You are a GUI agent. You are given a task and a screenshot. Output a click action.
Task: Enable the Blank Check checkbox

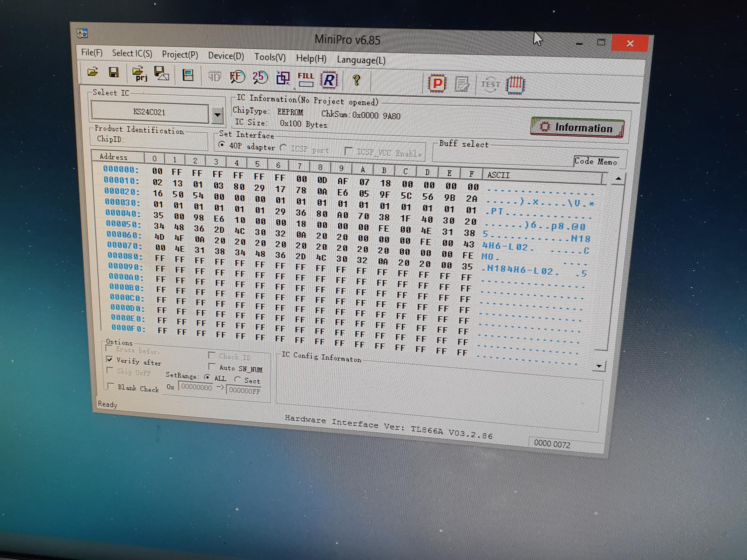tap(110, 386)
